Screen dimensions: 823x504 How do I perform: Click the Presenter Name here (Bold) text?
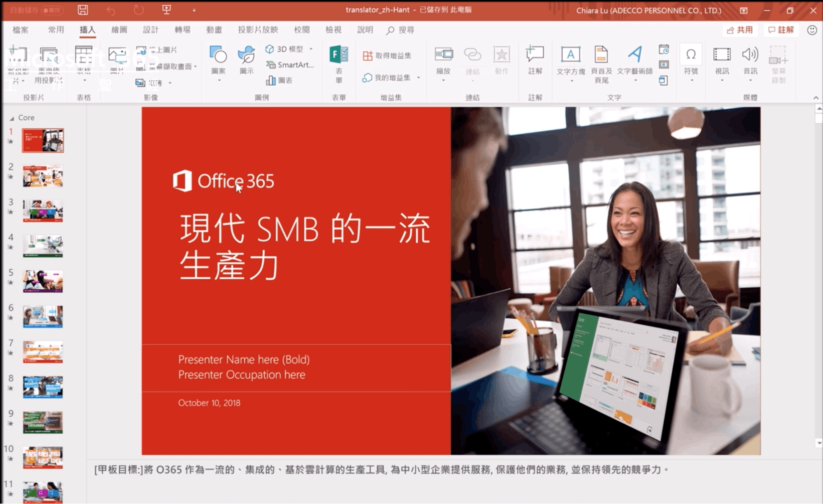click(x=244, y=359)
